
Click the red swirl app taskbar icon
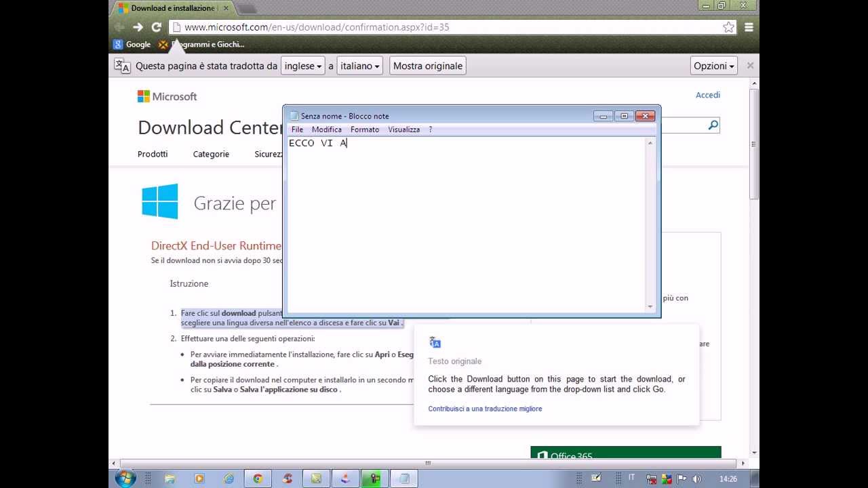pyautogui.click(x=288, y=479)
